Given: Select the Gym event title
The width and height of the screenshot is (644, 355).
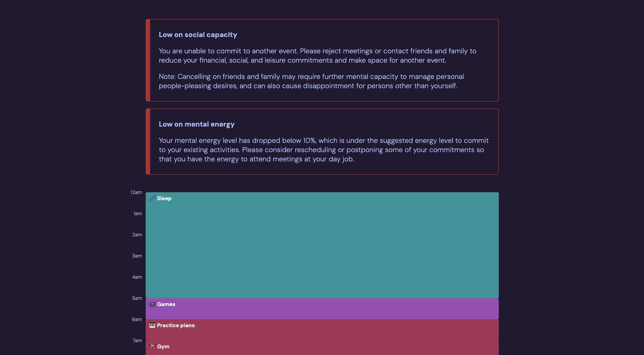Looking at the screenshot, I should [x=163, y=347].
